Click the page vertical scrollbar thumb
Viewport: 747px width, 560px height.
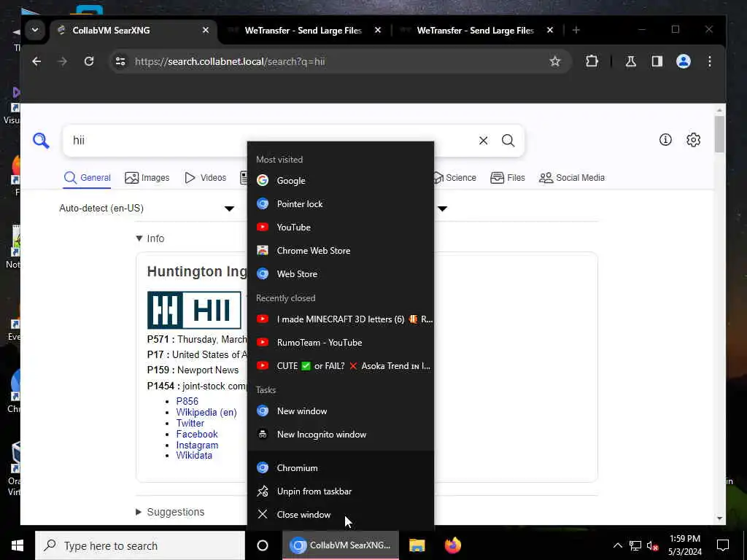coord(719,134)
